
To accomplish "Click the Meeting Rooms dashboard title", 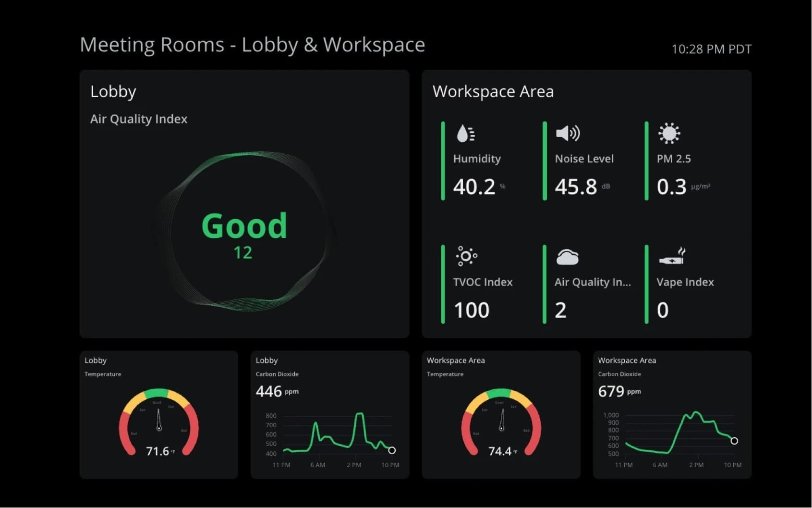I will coord(252,44).
